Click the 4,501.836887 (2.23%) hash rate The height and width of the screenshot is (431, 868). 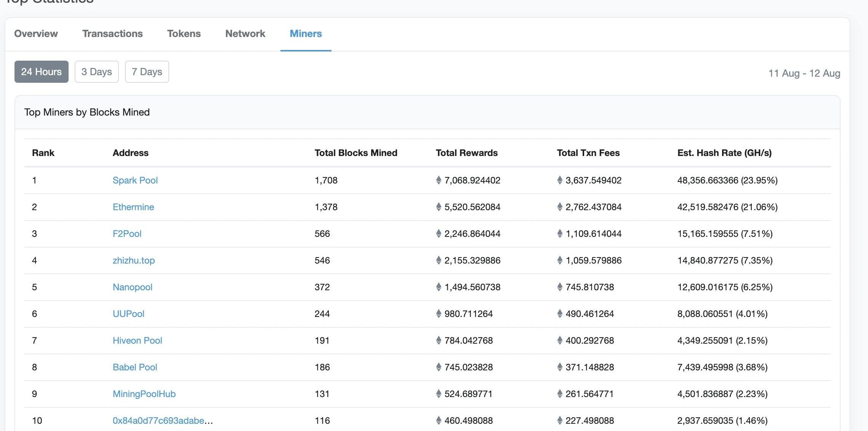[x=722, y=394]
